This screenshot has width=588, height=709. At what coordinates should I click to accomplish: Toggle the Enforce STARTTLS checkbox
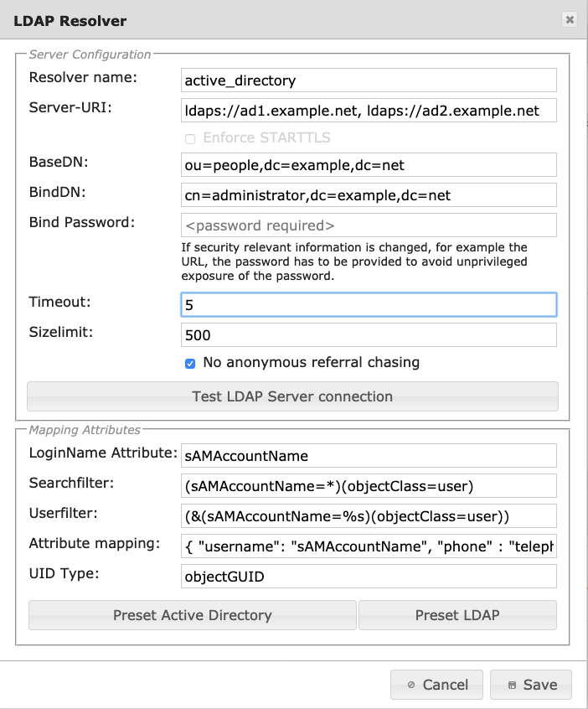[x=190, y=138]
